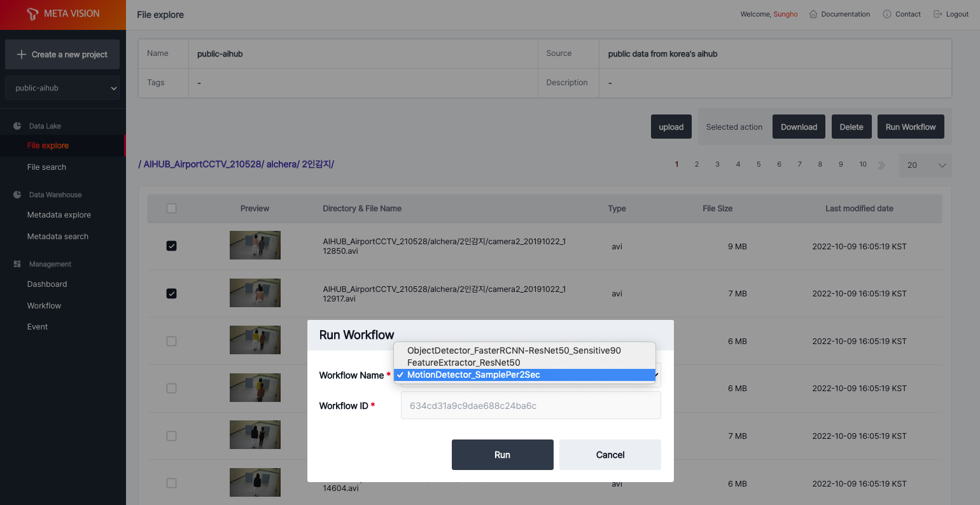This screenshot has width=980, height=505.
Task: Open the Contact link
Action: point(908,14)
